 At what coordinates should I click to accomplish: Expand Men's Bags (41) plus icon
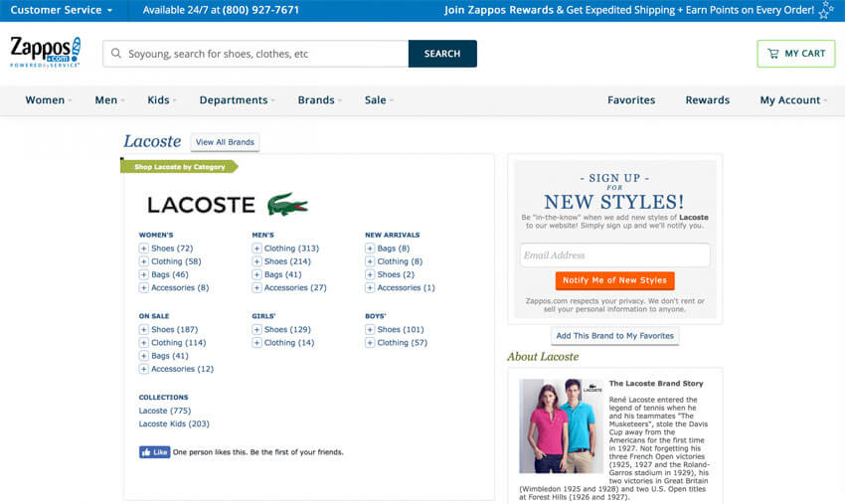257,274
